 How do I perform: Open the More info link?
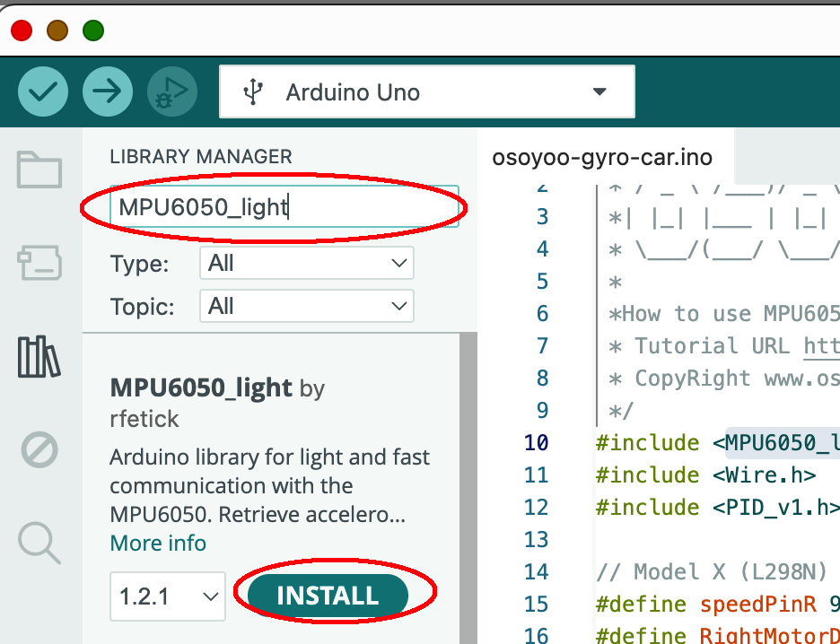[x=158, y=544]
